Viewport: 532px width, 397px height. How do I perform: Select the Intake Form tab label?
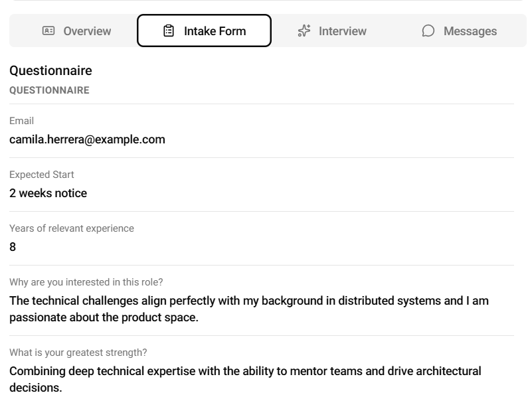pyautogui.click(x=215, y=31)
